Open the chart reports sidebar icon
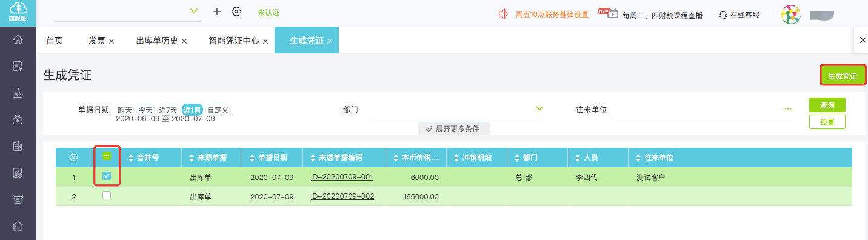 tap(18, 93)
